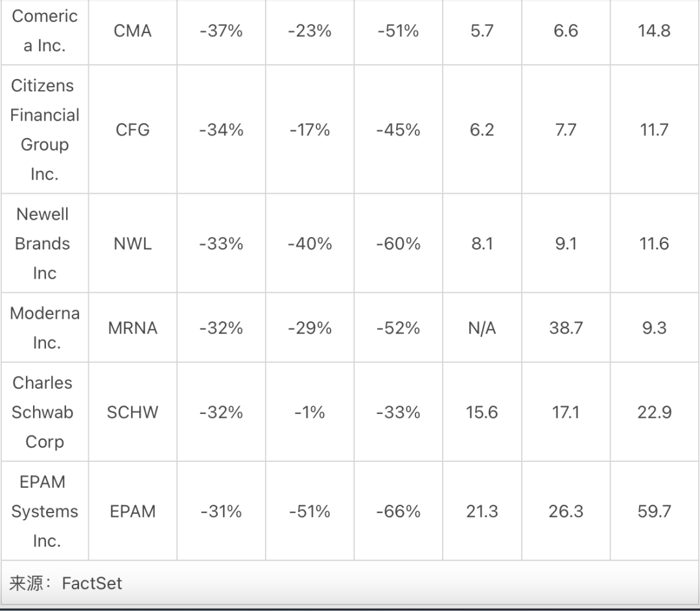Click the EPAM ticker symbol
This screenshot has width=700, height=611.
(133, 511)
